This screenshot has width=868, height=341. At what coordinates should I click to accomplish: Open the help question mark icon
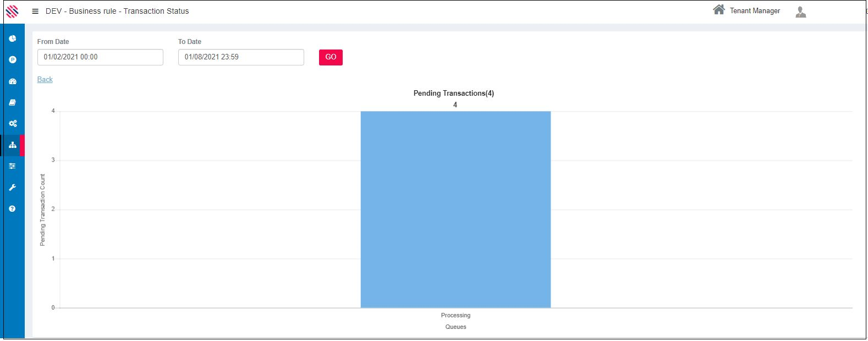(x=13, y=209)
